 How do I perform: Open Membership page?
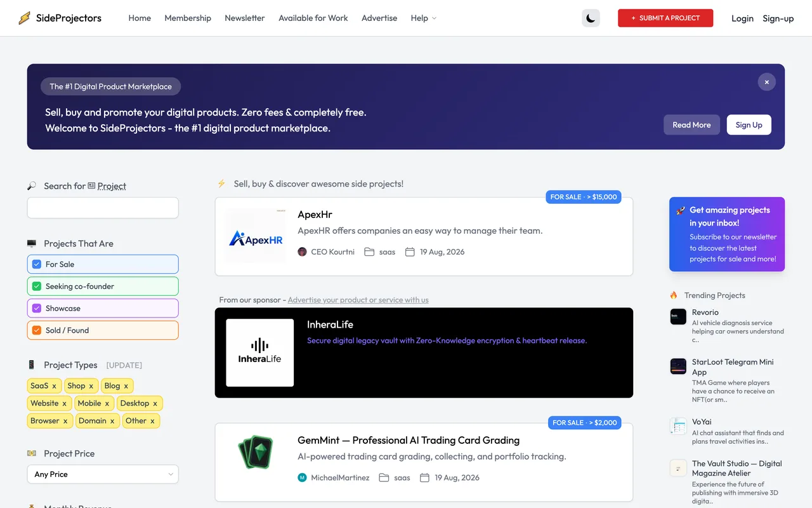click(x=188, y=18)
